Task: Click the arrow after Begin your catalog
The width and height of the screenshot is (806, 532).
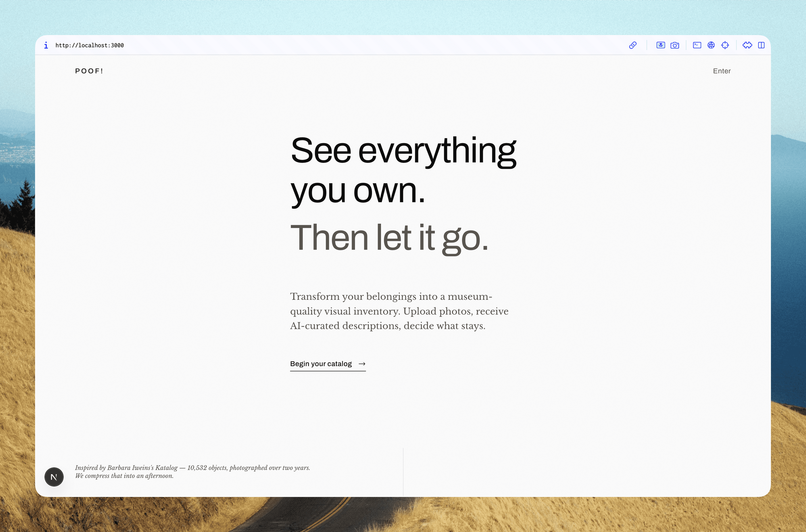Action: [x=362, y=364]
